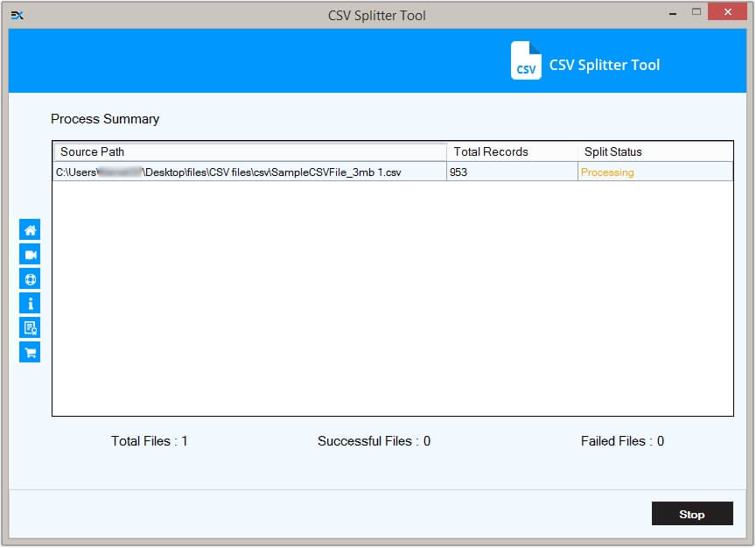756x548 pixels.
Task: Minimize the CSV Splitter Tool window
Action: pos(674,12)
